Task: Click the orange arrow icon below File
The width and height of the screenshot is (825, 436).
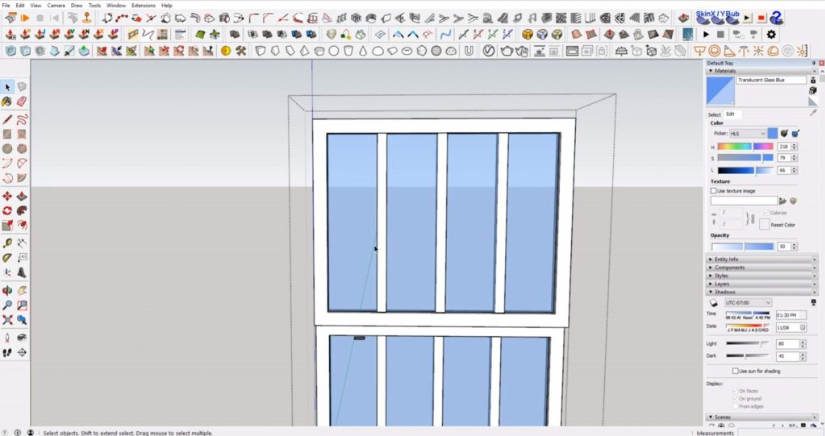Action: pos(25,18)
